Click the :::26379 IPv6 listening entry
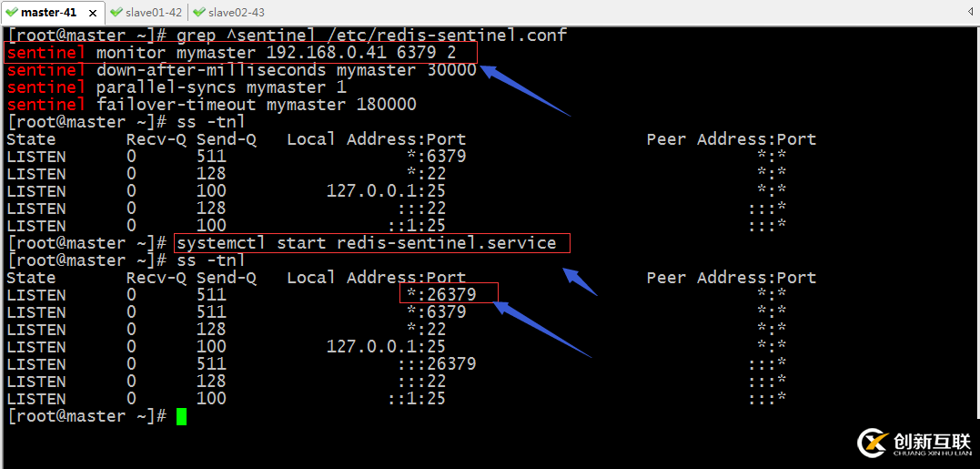The width and height of the screenshot is (980, 469). [436, 364]
